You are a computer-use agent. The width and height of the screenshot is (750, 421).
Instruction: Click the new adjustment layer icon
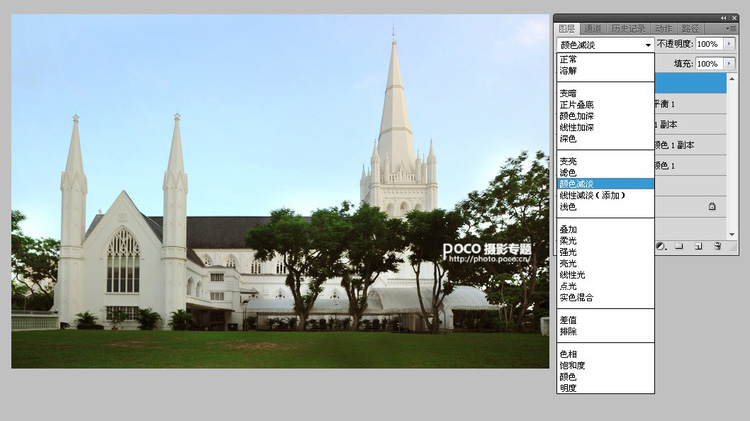[x=661, y=246]
